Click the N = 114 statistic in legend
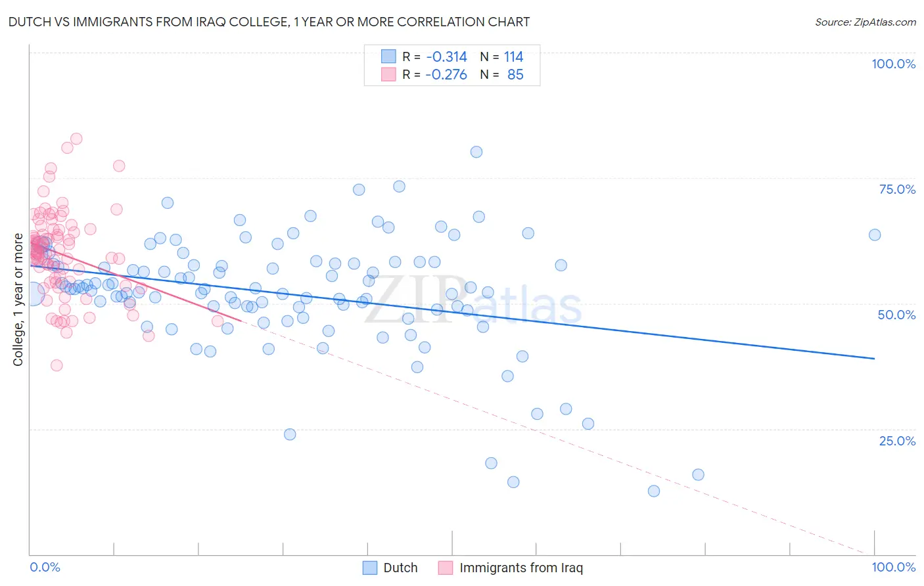 501,56
